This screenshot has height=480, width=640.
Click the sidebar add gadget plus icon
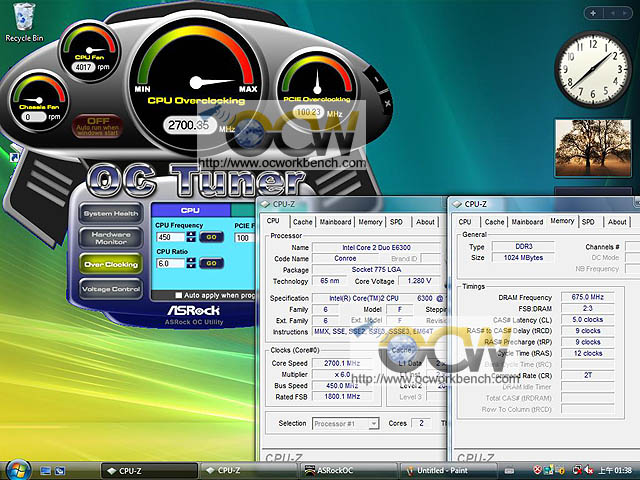tap(593, 13)
